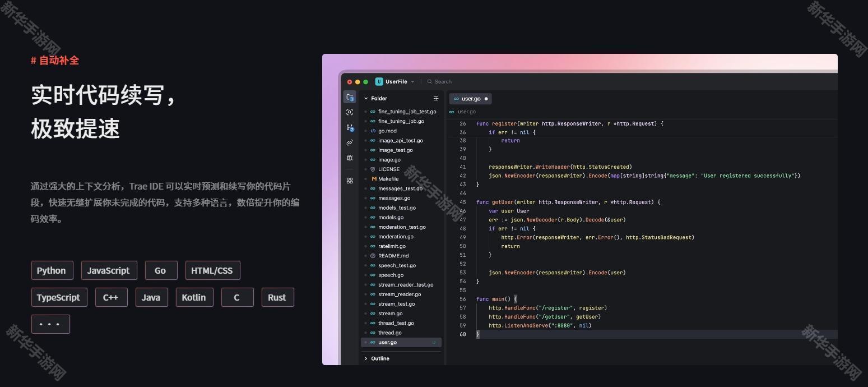Open the Extensions grid icon
Image resolution: width=868 pixels, height=387 pixels.
350,181
